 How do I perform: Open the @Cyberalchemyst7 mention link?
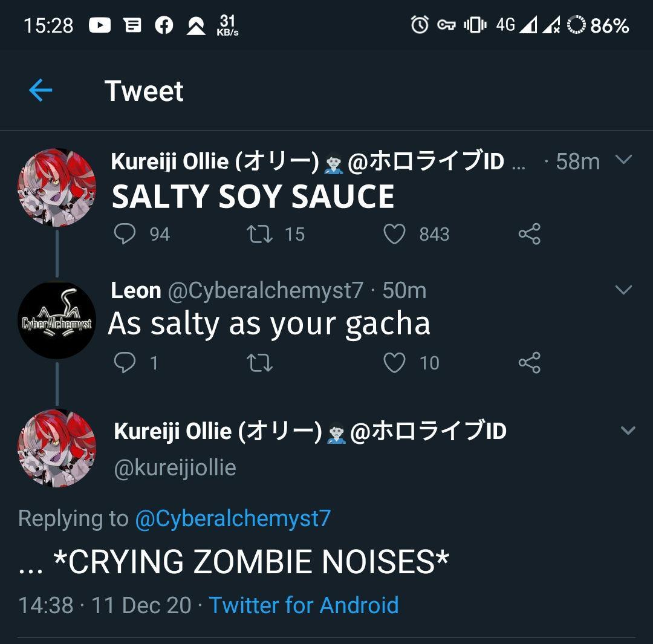click(x=233, y=519)
